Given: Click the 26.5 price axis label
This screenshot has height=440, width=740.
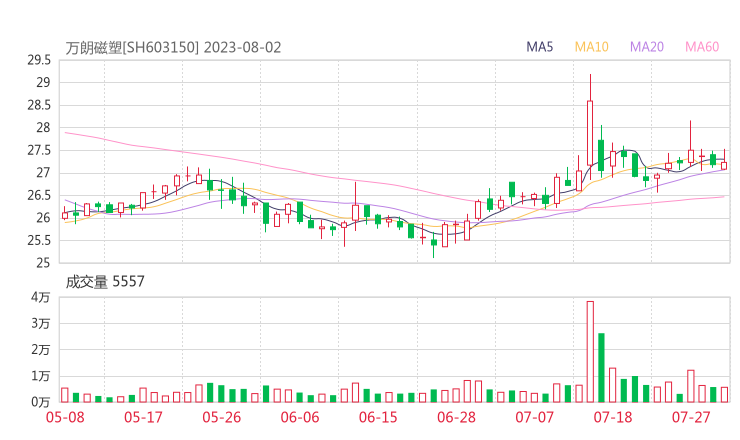Looking at the screenshot, I should pyautogui.click(x=39, y=195).
